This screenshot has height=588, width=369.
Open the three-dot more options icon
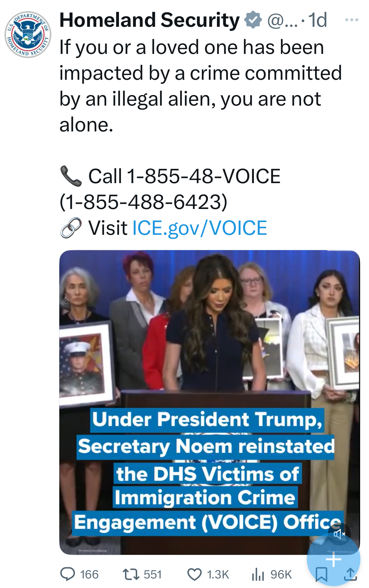(351, 20)
